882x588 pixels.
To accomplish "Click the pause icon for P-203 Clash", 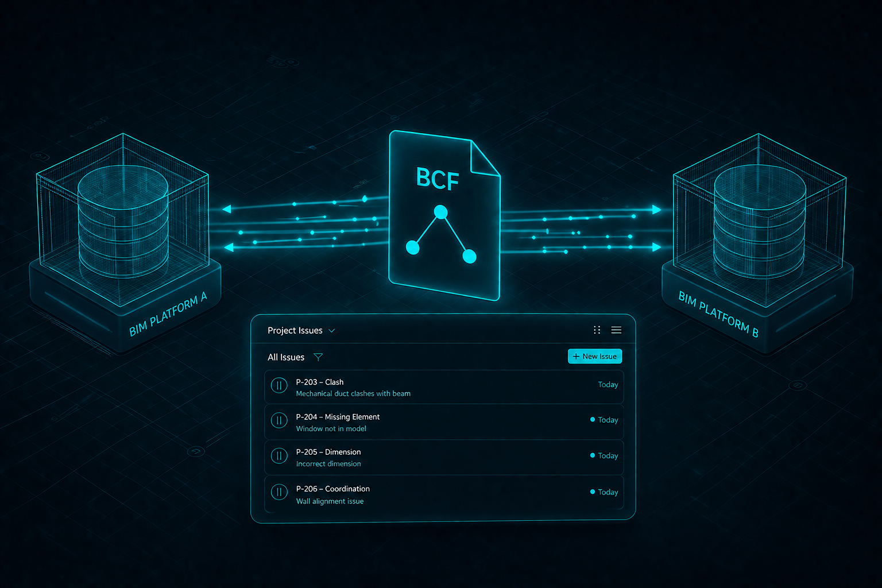I will click(279, 385).
